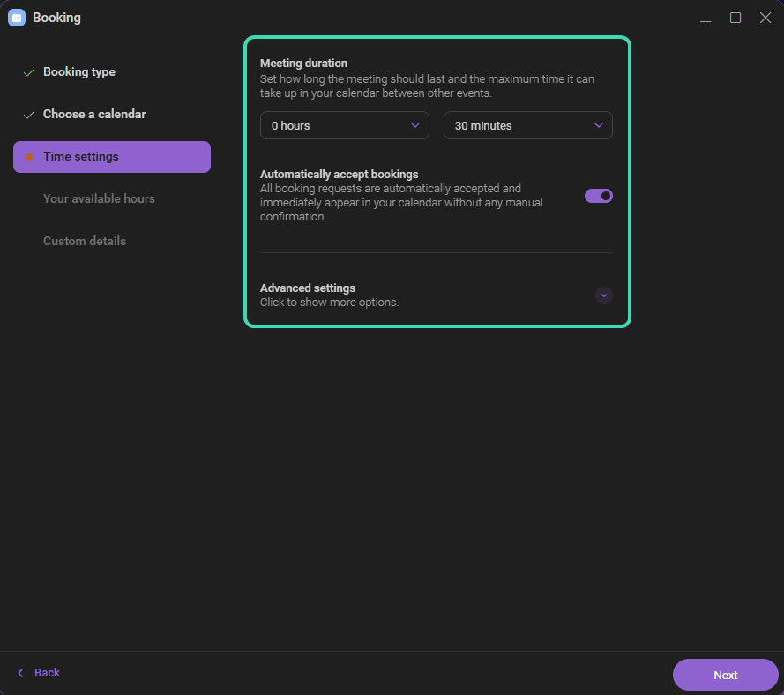This screenshot has width=784, height=695.
Task: Switch to Your available hours step
Action: (x=99, y=199)
